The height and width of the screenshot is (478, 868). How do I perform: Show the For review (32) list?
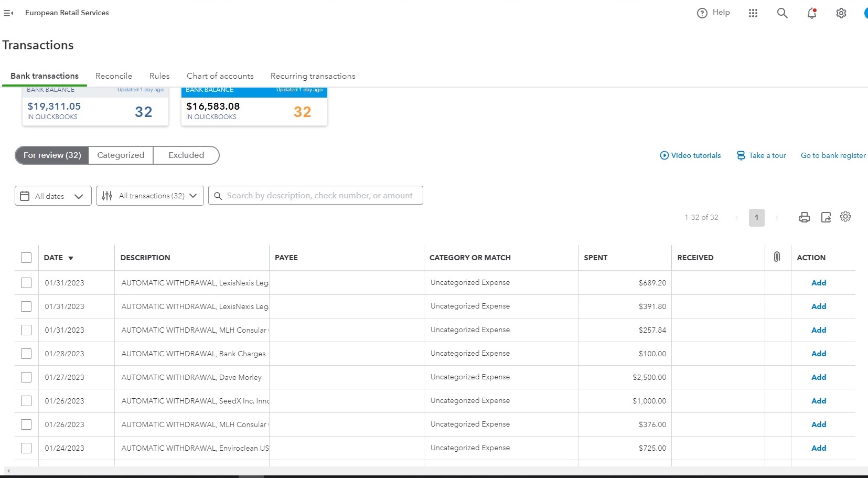tap(52, 155)
